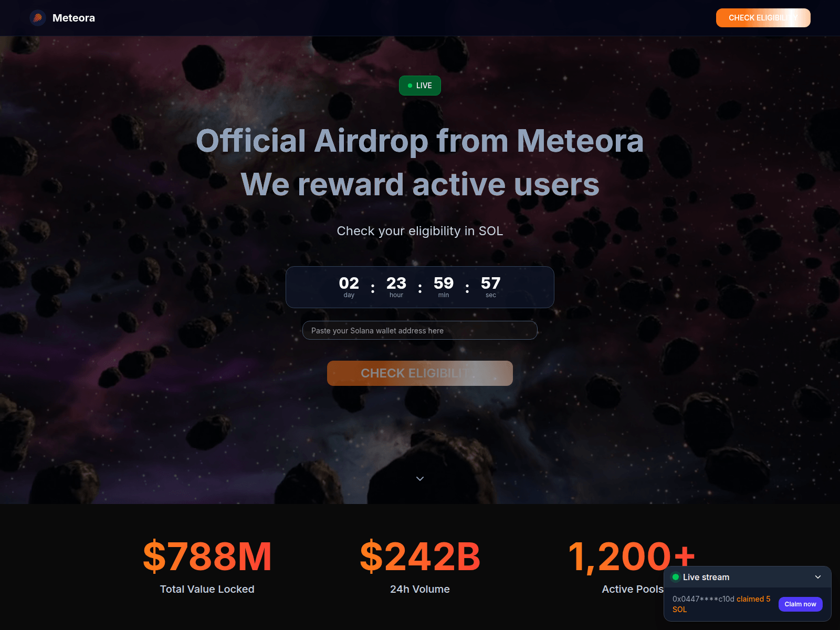The width and height of the screenshot is (840, 630).
Task: Click the Claim now button
Action: pyautogui.click(x=800, y=604)
